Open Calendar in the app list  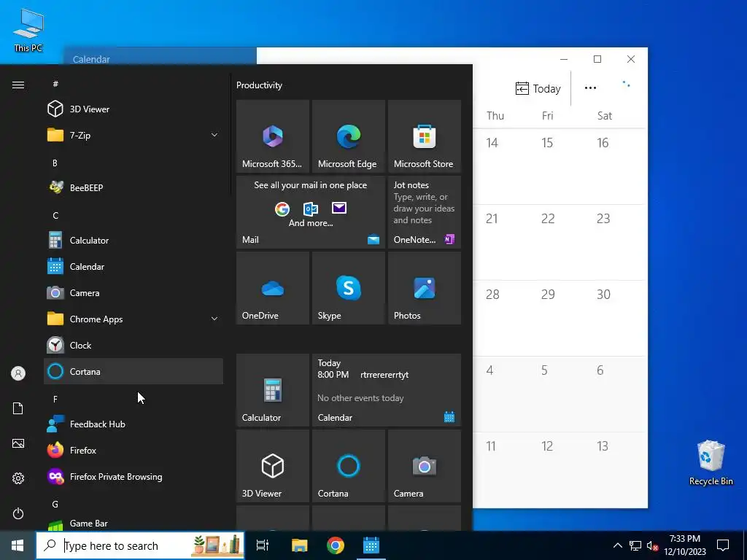click(x=133, y=267)
